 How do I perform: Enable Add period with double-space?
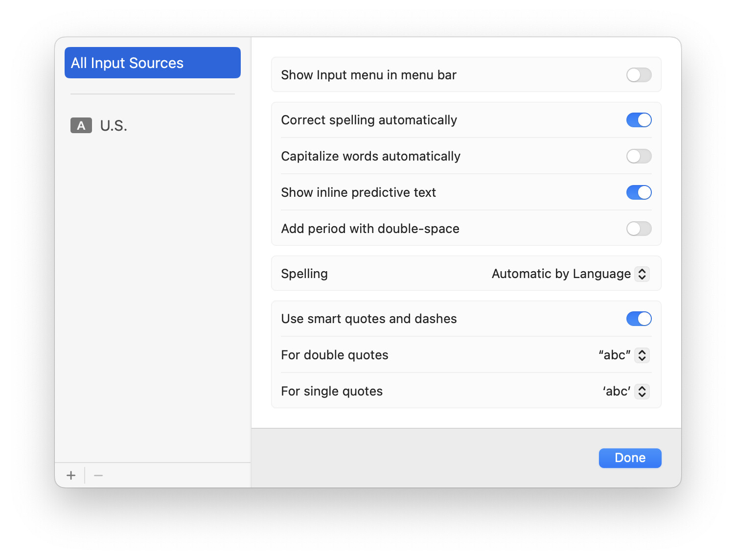[639, 229]
